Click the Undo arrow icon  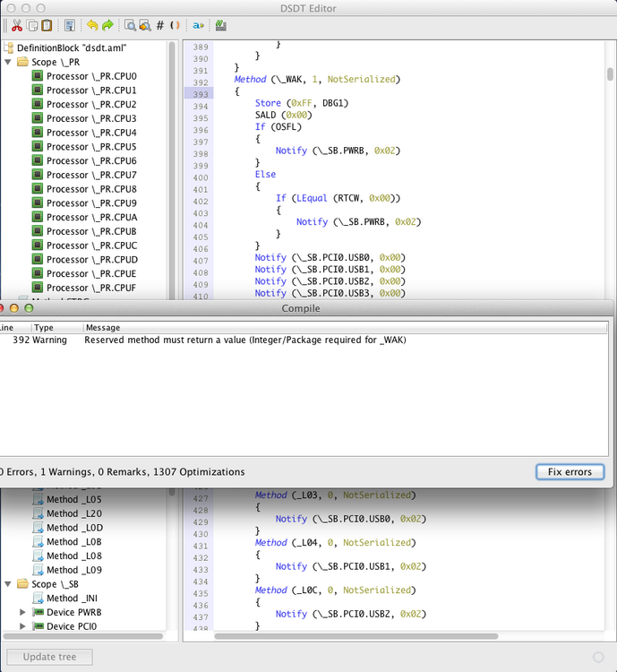[x=92, y=26]
